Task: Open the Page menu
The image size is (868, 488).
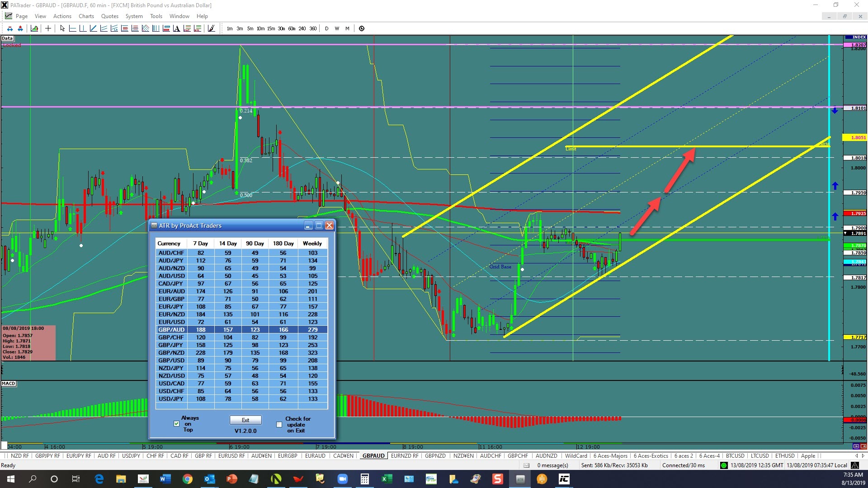Action: [21, 16]
